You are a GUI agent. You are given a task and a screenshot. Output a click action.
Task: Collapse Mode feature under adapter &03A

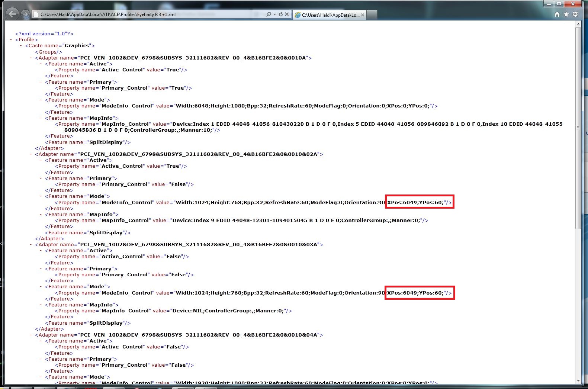pos(41,286)
